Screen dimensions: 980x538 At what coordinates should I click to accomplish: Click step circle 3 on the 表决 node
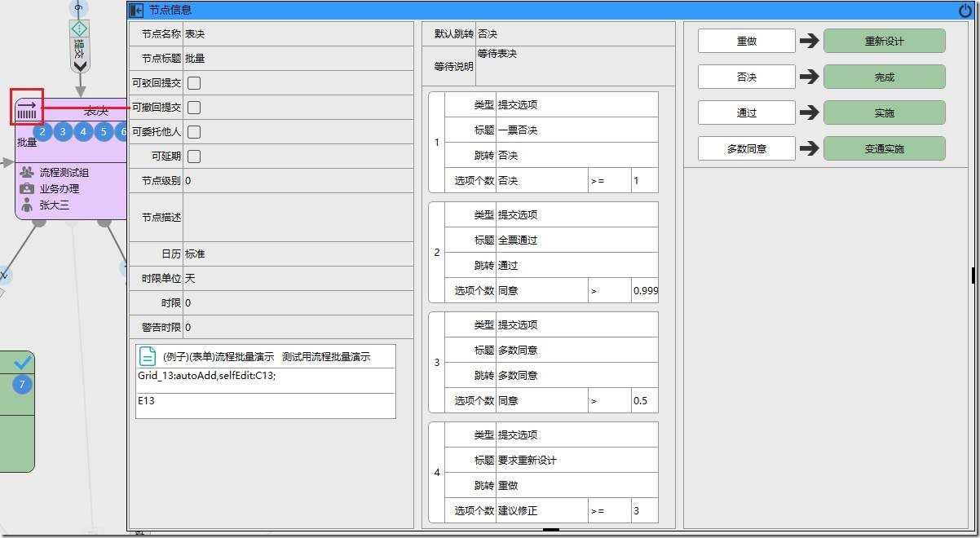[64, 131]
